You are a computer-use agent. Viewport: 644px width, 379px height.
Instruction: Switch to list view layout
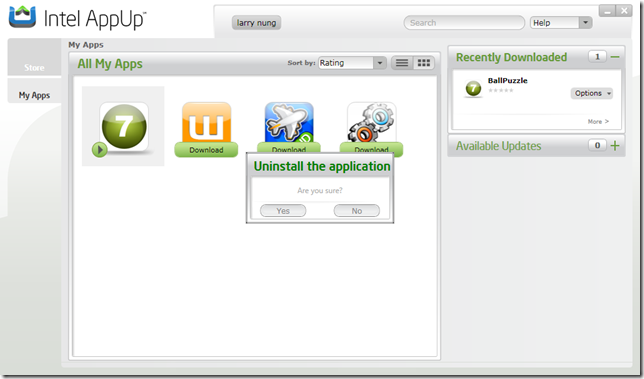click(402, 63)
